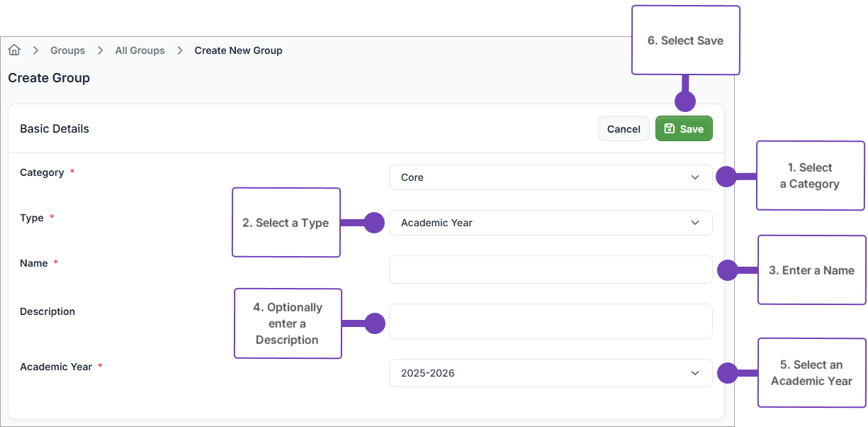The width and height of the screenshot is (868, 427).
Task: Click the '5. Select an Academic Year' callout
Action: point(811,372)
